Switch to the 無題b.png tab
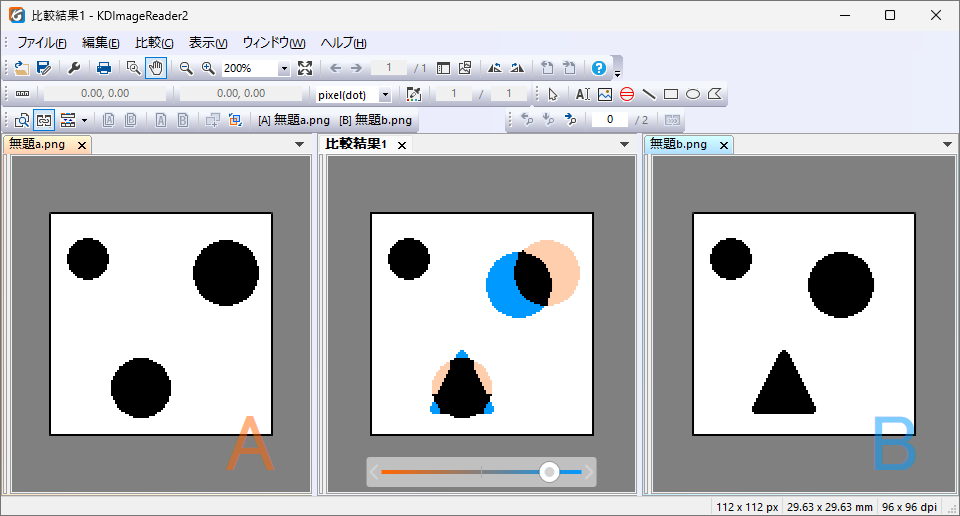 678,144
